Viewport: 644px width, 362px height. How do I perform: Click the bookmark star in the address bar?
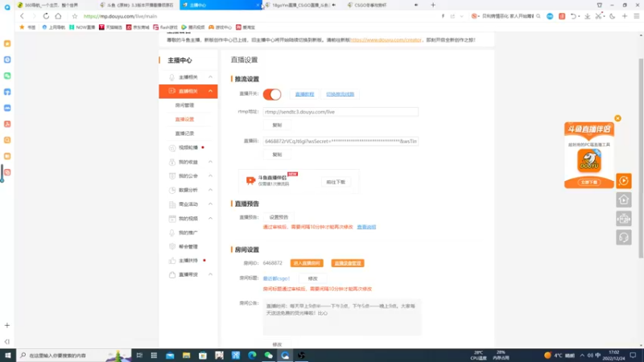75,16
